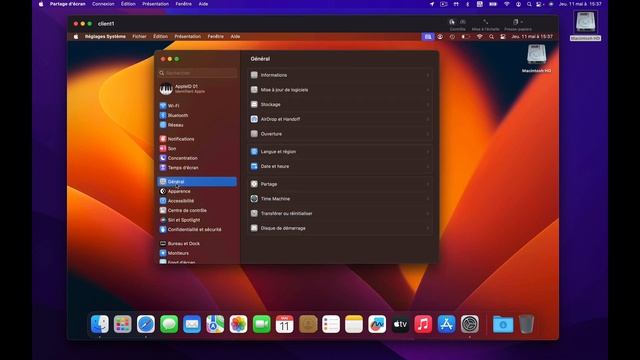This screenshot has width=640, height=360.
Task: Expand the Ouverture row chevron
Action: pos(428,134)
